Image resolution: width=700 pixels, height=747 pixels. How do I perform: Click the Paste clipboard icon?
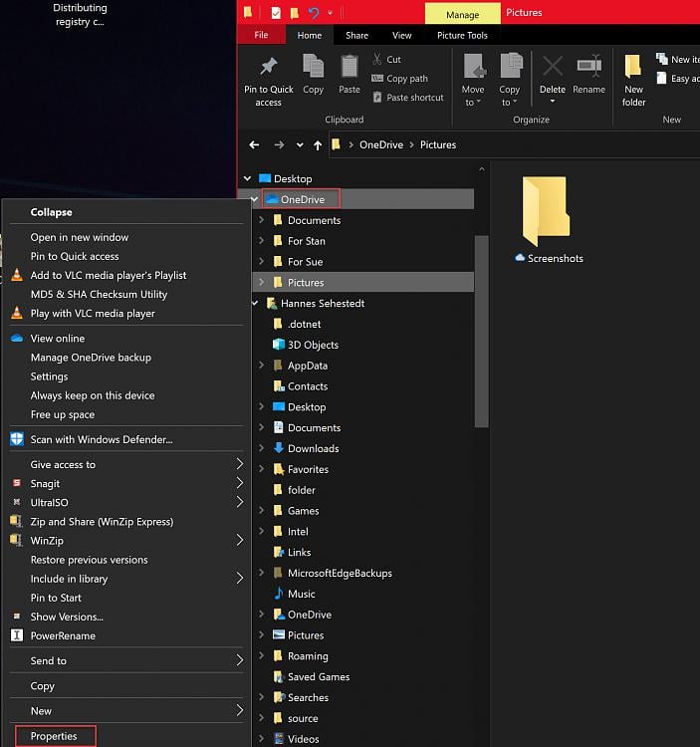point(350,66)
